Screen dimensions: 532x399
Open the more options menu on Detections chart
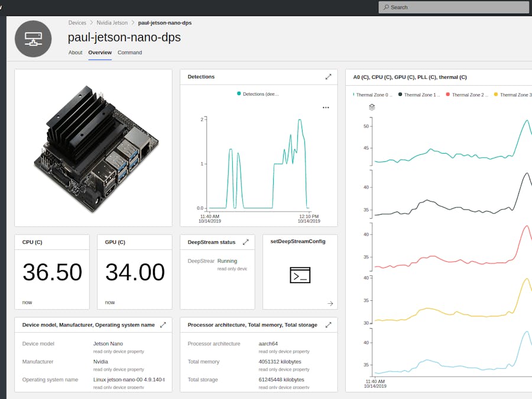point(326,107)
